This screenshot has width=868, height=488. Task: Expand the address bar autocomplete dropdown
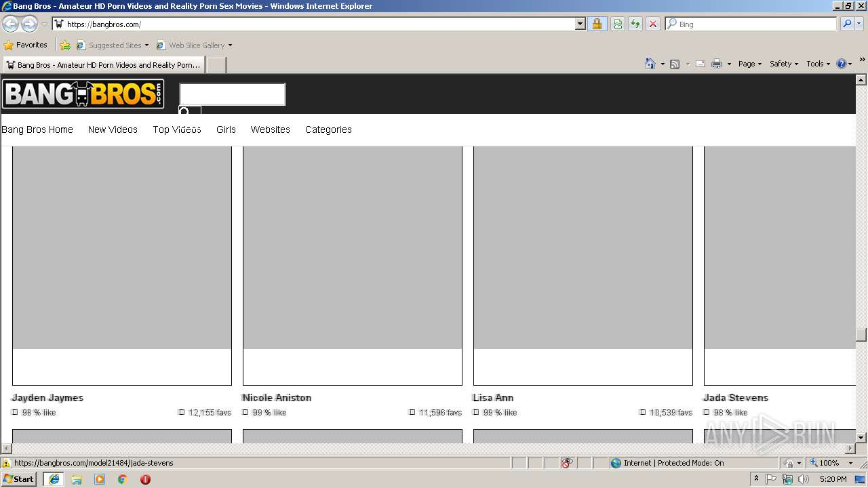pyautogui.click(x=580, y=24)
